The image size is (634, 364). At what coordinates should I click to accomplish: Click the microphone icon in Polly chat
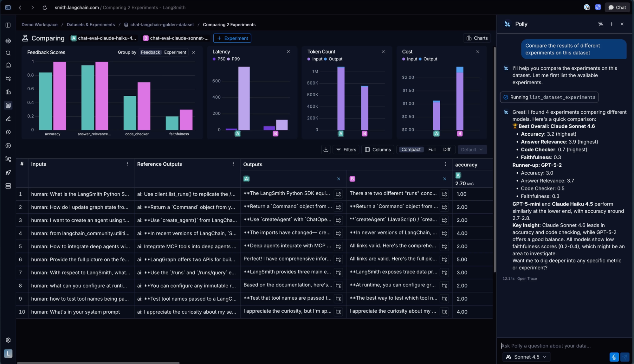pos(614,357)
